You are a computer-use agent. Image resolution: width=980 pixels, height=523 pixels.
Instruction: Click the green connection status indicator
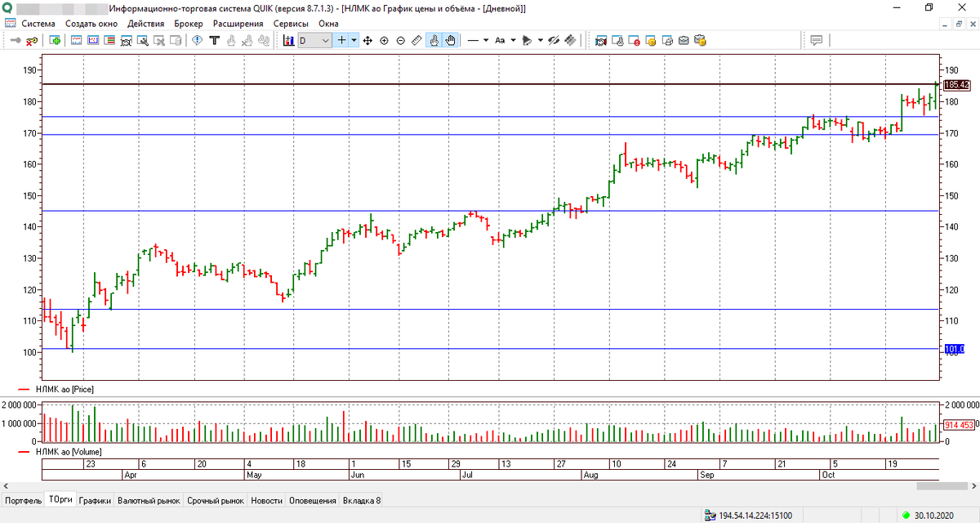point(906,516)
